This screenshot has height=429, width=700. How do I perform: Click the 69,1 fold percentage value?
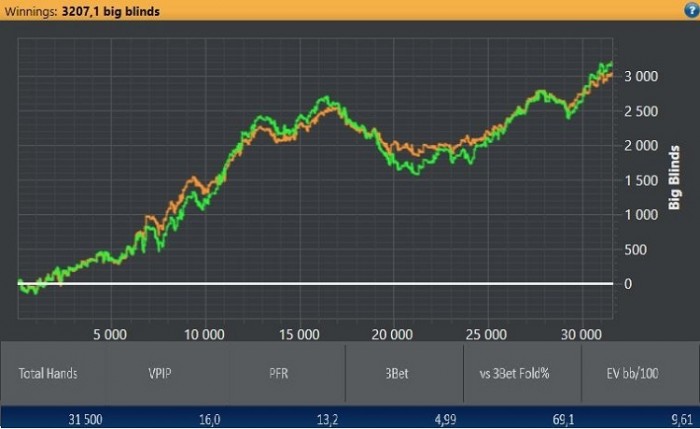click(x=563, y=420)
